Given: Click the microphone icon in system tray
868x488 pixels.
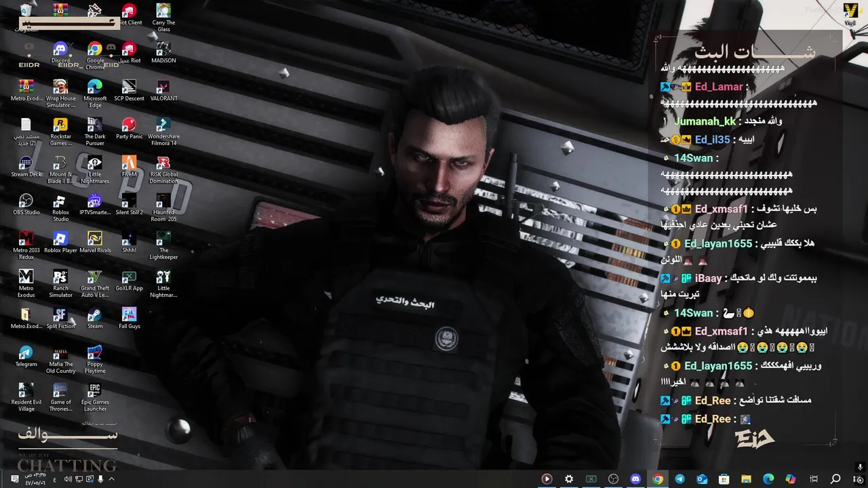Looking at the screenshot, I should 101,479.
